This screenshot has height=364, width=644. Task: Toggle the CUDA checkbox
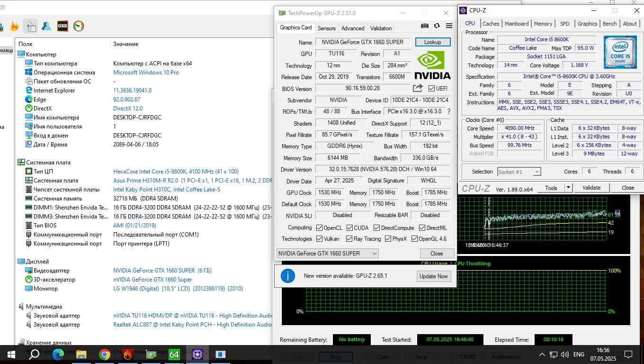point(349,227)
